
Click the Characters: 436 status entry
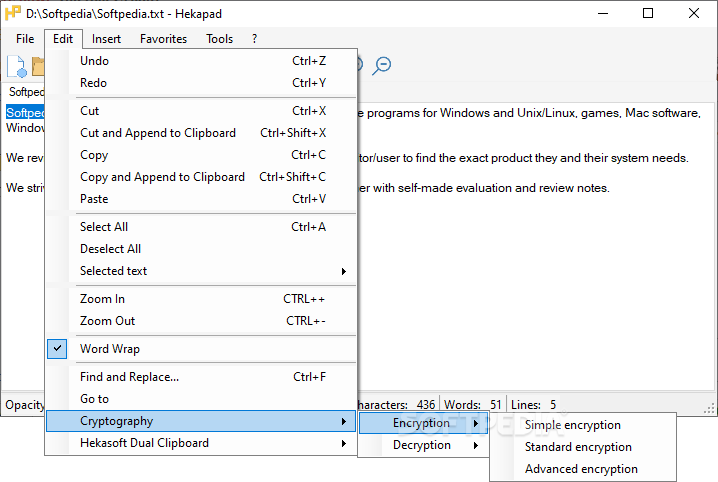coord(396,405)
